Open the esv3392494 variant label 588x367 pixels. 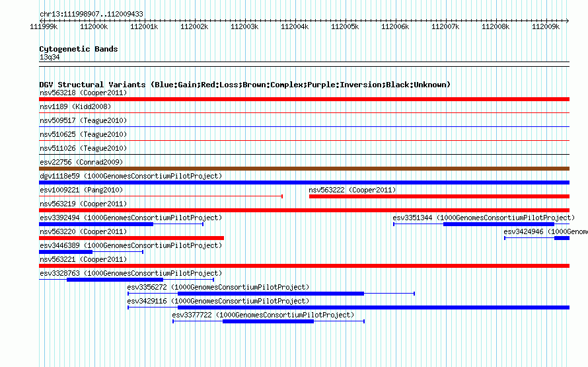coord(131,218)
